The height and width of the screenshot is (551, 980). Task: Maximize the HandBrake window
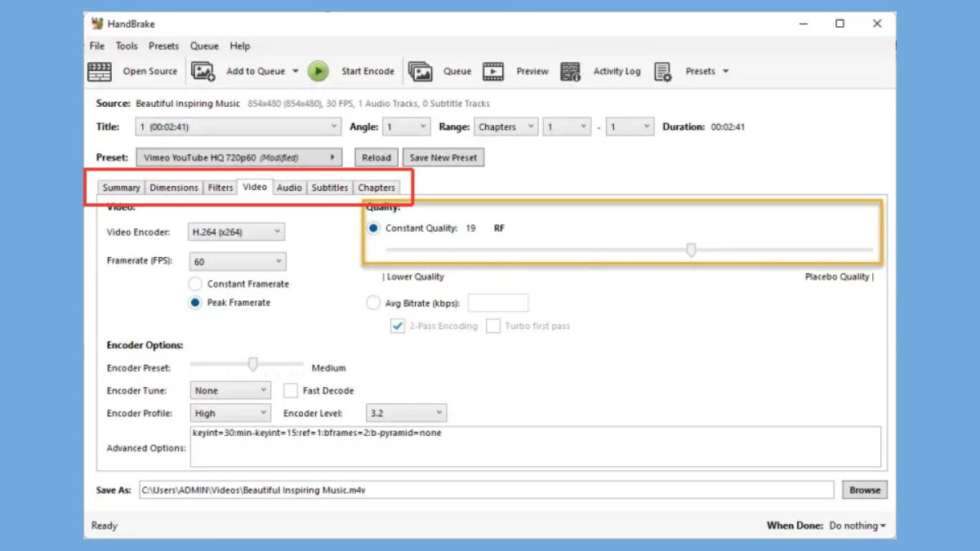tap(840, 24)
